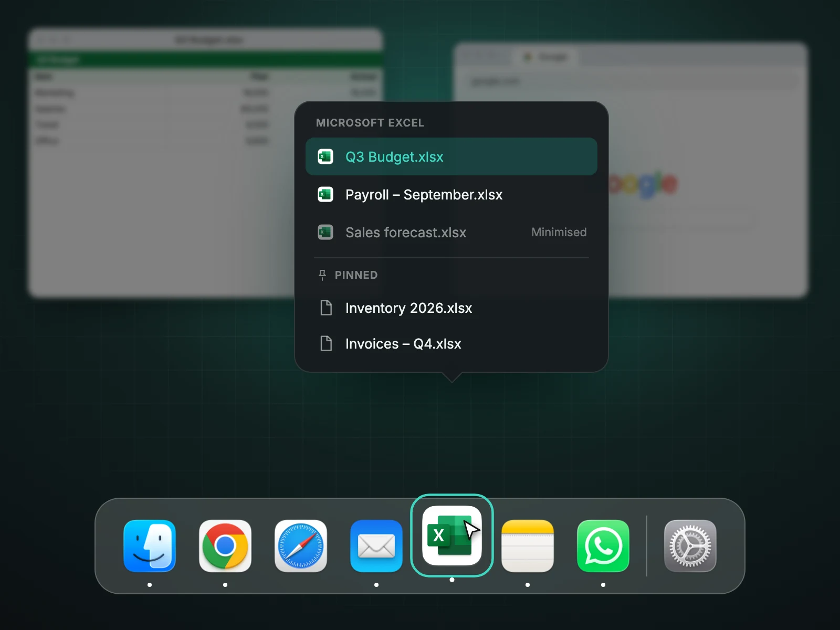
Task: Open the Notes app in dock
Action: coord(528,545)
